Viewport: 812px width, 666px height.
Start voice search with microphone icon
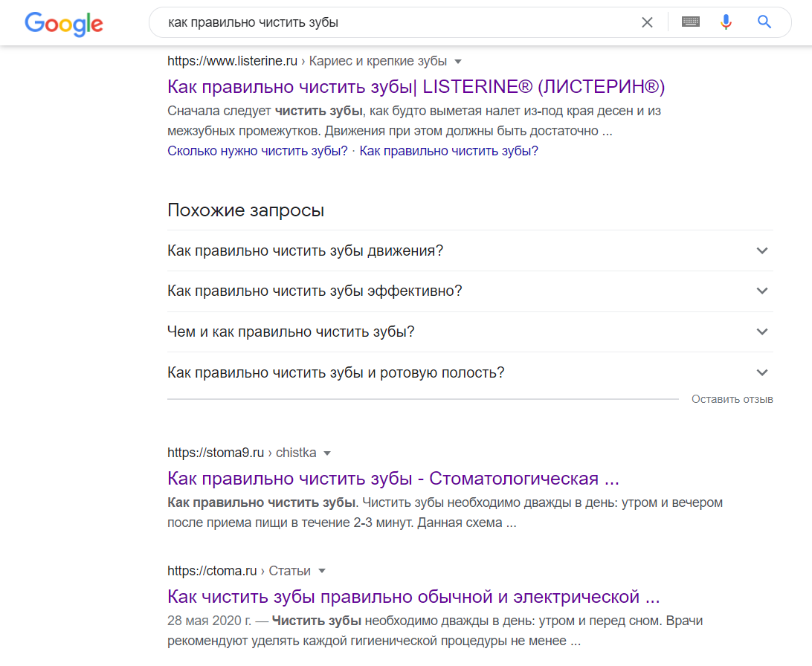pyautogui.click(x=726, y=23)
